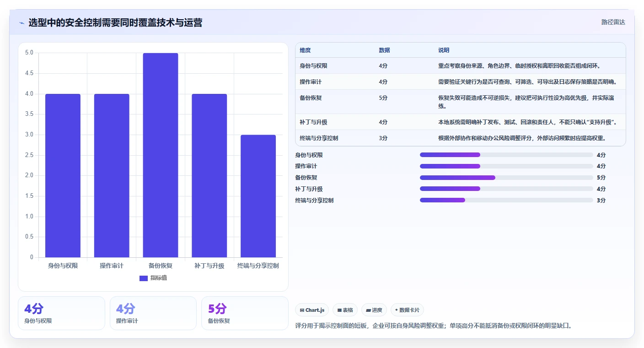This screenshot has width=644, height=348.
Task: Click the 身份与权限 bar in chart
Action: coord(63,175)
